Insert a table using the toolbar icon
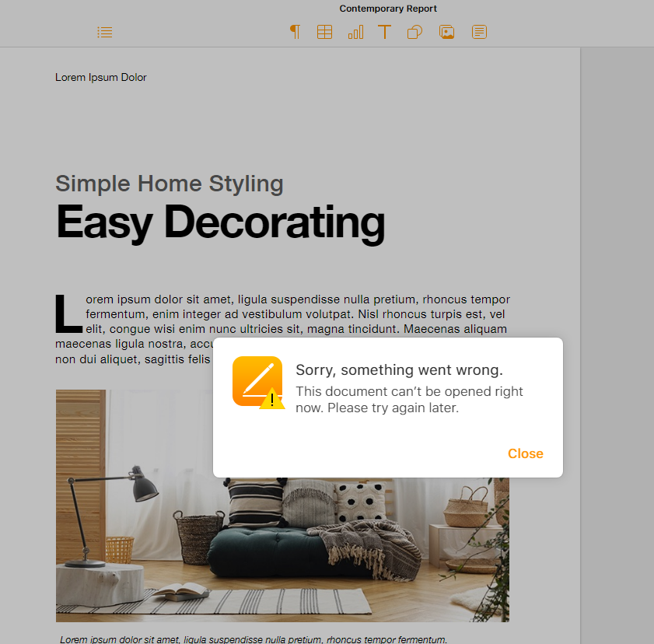 [x=324, y=32]
